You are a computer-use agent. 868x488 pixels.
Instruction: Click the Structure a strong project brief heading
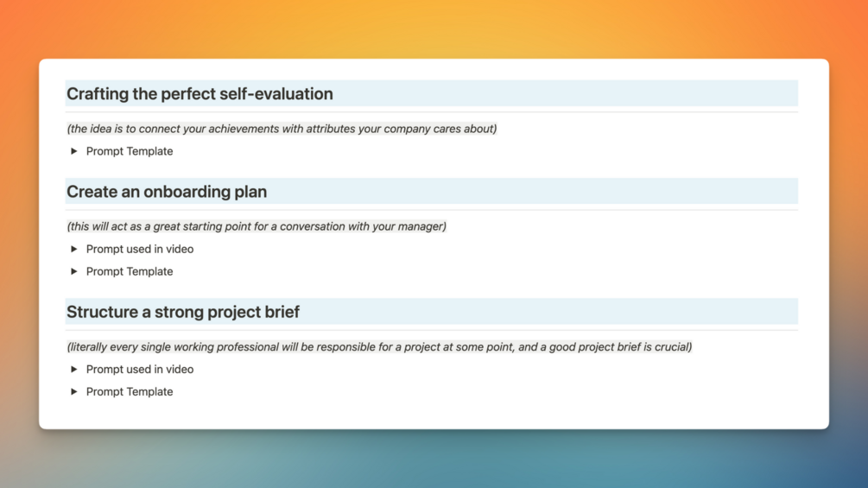pos(183,312)
